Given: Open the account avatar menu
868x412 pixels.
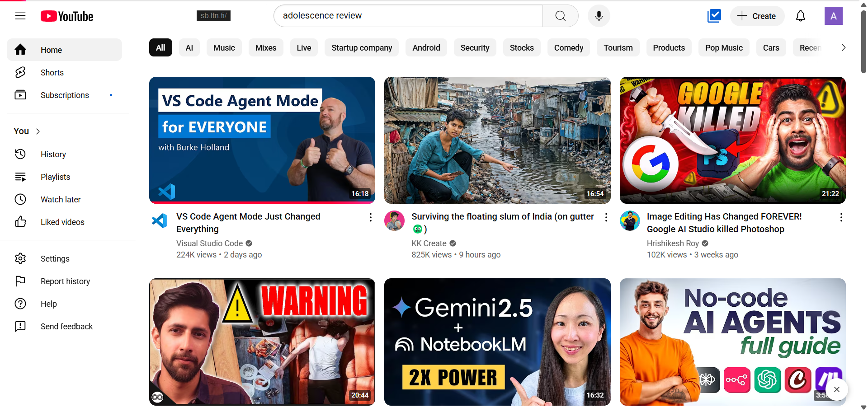Looking at the screenshot, I should 834,16.
